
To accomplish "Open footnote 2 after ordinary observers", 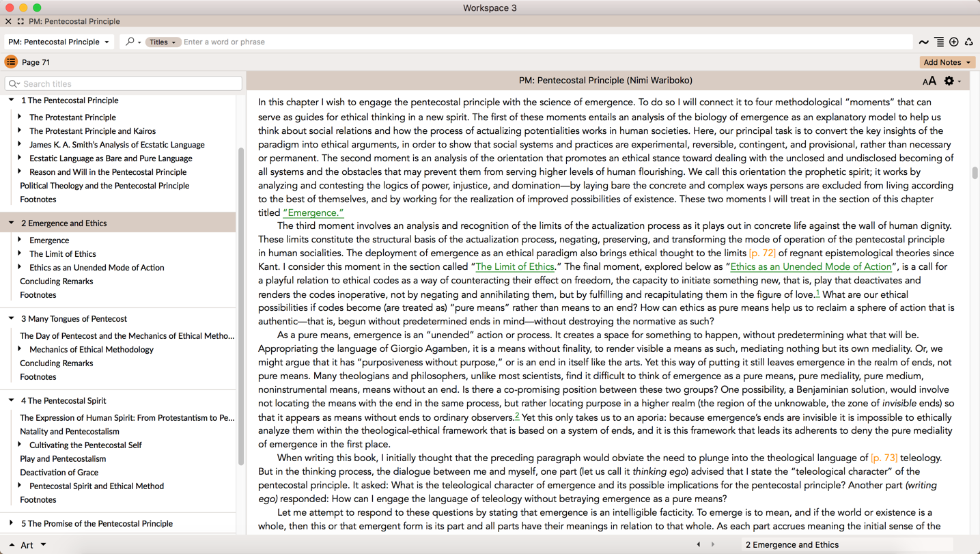I will [x=517, y=415].
